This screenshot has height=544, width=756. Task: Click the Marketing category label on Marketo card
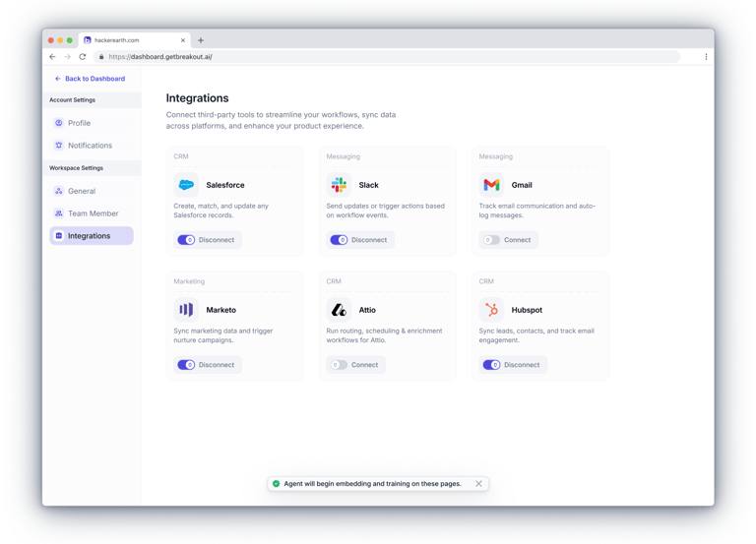pyautogui.click(x=189, y=281)
